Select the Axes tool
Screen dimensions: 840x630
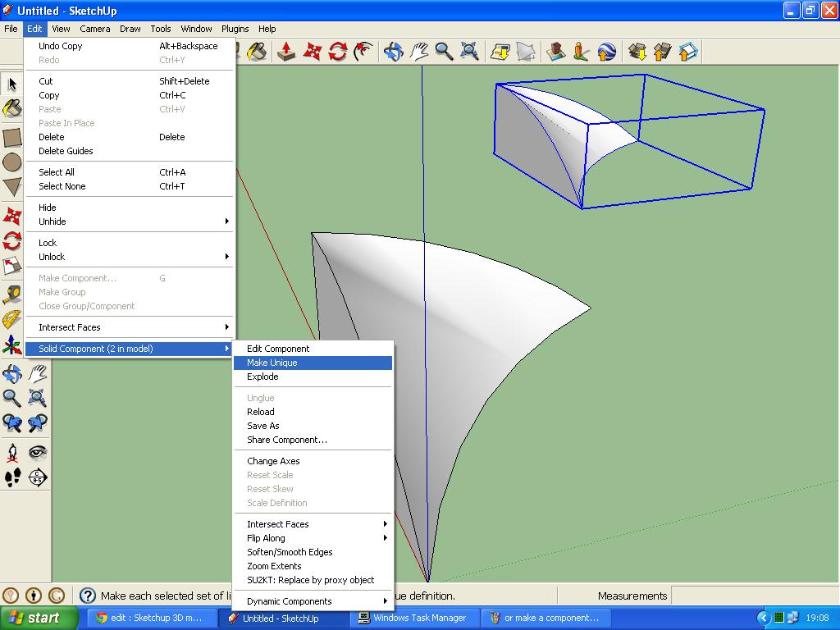pyautogui.click(x=11, y=345)
